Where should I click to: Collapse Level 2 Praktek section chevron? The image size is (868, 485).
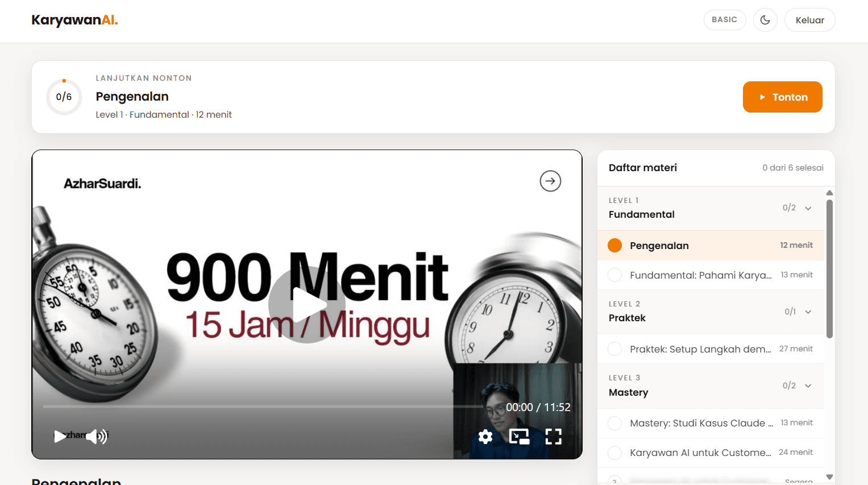808,312
